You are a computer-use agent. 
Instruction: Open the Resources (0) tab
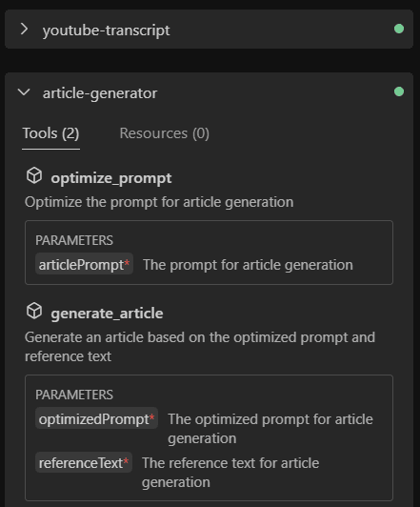pos(165,133)
